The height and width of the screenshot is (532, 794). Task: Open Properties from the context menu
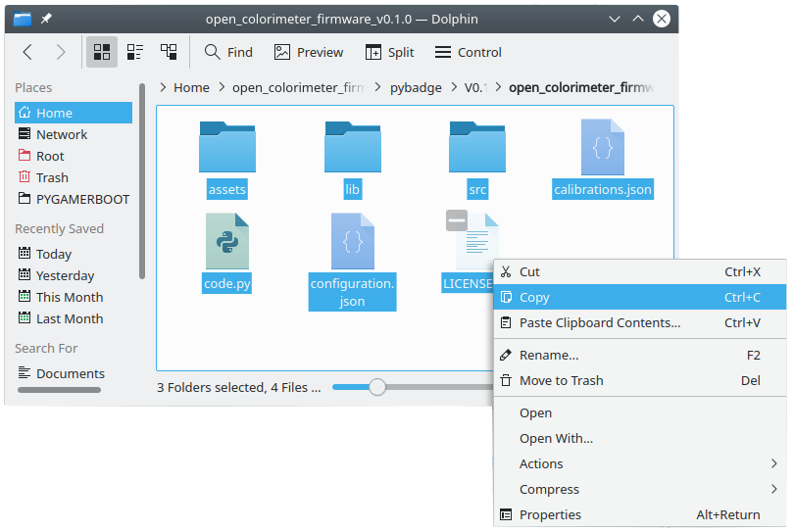[640, 514]
